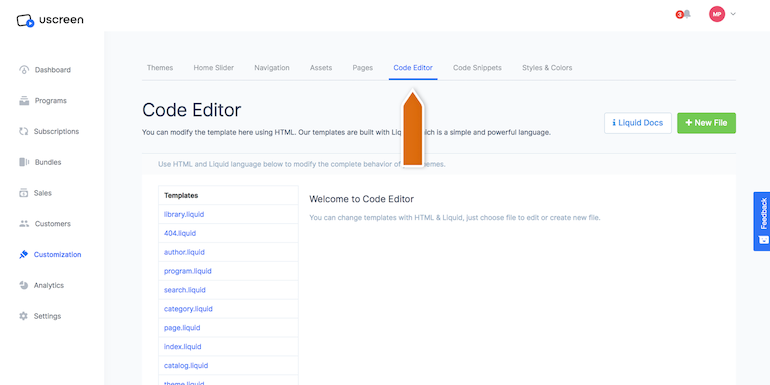Click the Dashboard sidebar icon
Viewport: 770px width, 385px height.
pos(24,70)
